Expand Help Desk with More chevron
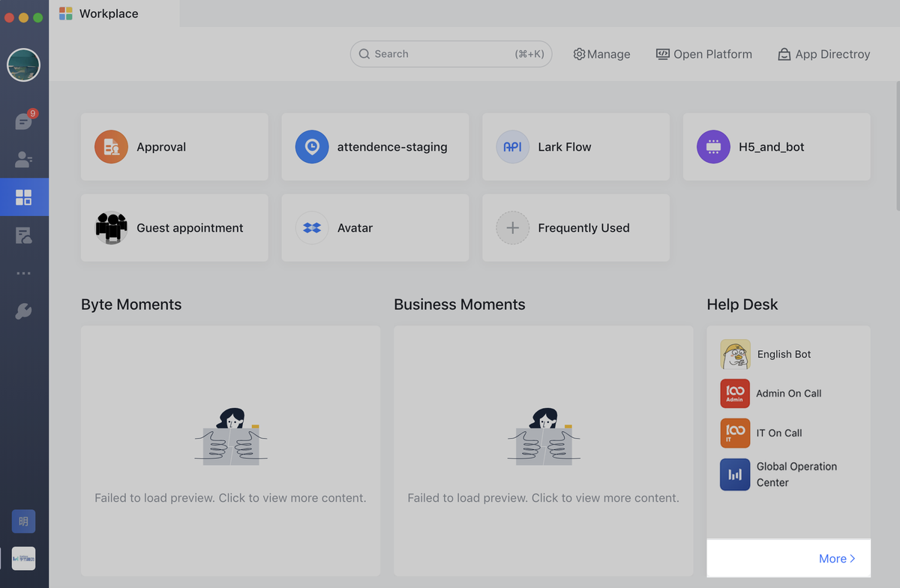Image resolution: width=900 pixels, height=588 pixels. (836, 559)
